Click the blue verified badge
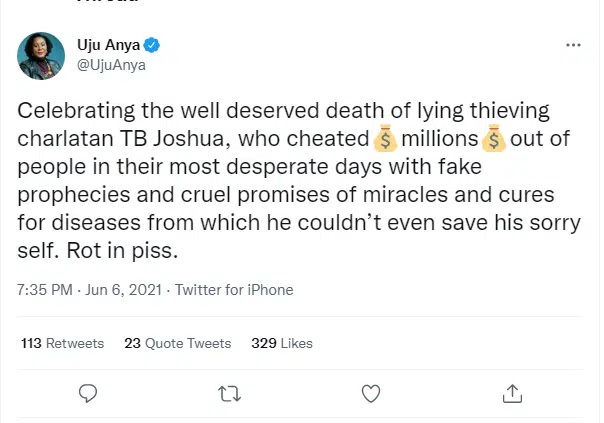 coord(150,44)
